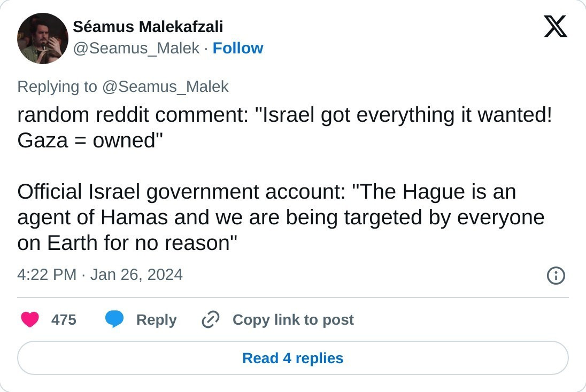
Task: Click the Jan 26, 2024 date
Action: (136, 275)
